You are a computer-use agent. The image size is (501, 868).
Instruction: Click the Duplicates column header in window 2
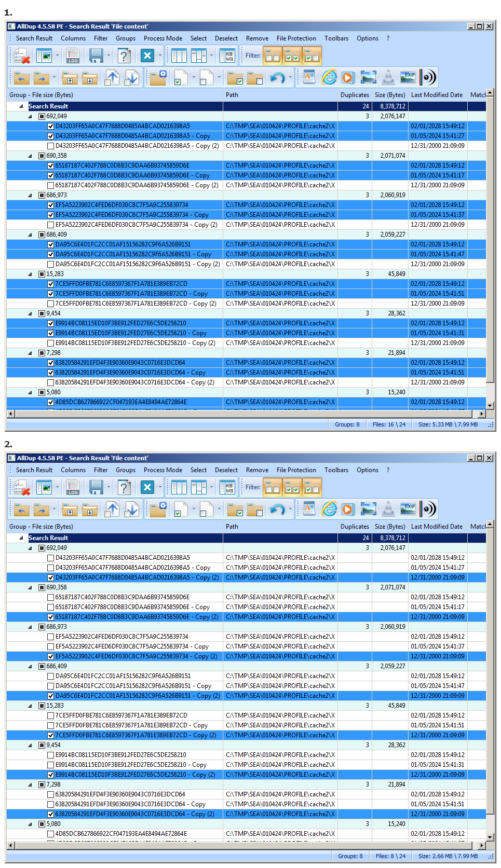355,527
